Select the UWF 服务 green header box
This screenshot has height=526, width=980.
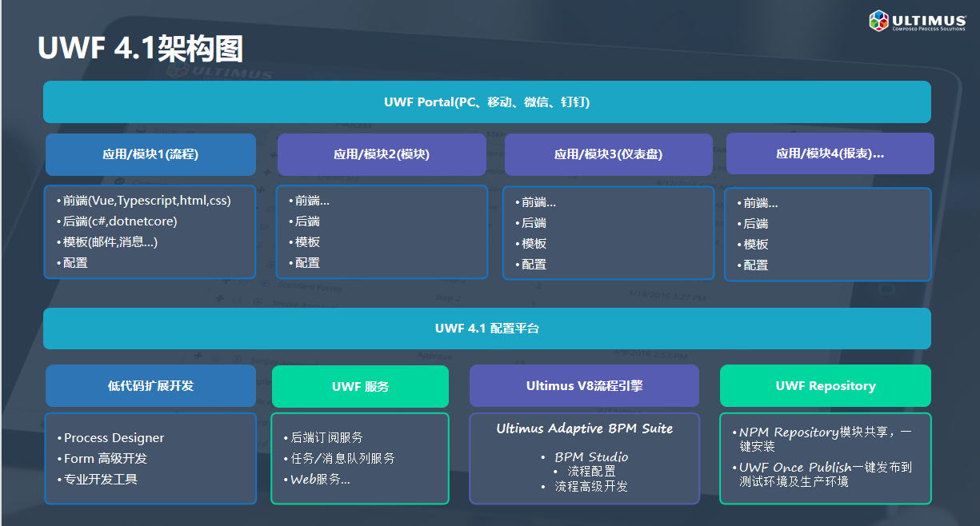coord(360,386)
